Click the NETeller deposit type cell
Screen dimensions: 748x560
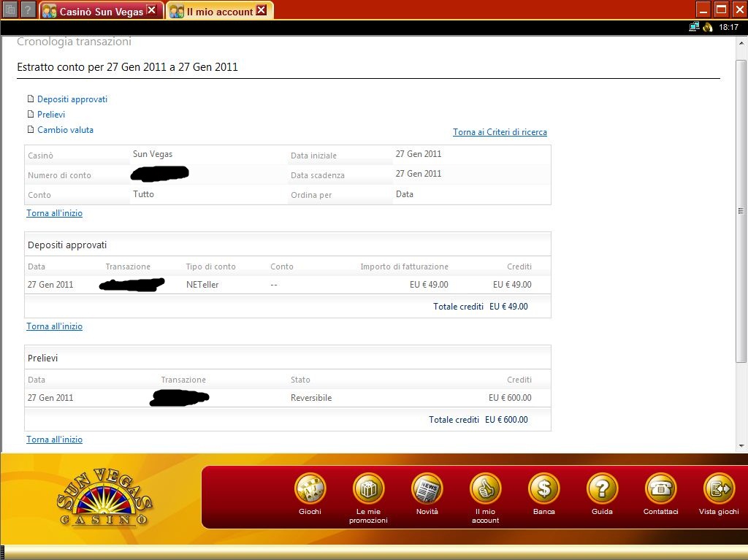(x=202, y=285)
